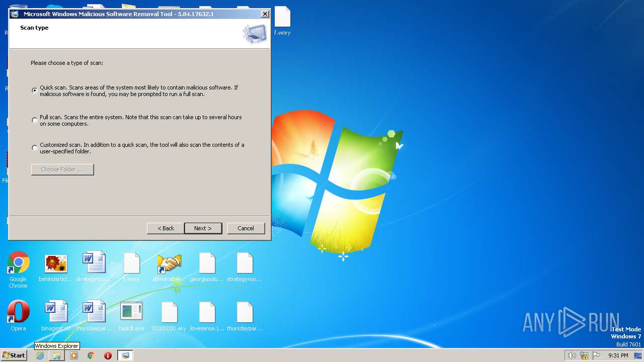Open the volume speaker tray icon

572,355
